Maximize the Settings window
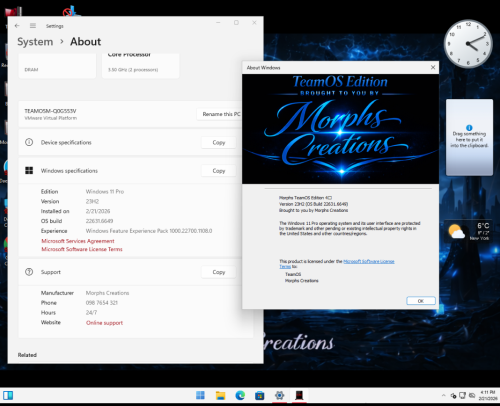 pyautogui.click(x=236, y=23)
